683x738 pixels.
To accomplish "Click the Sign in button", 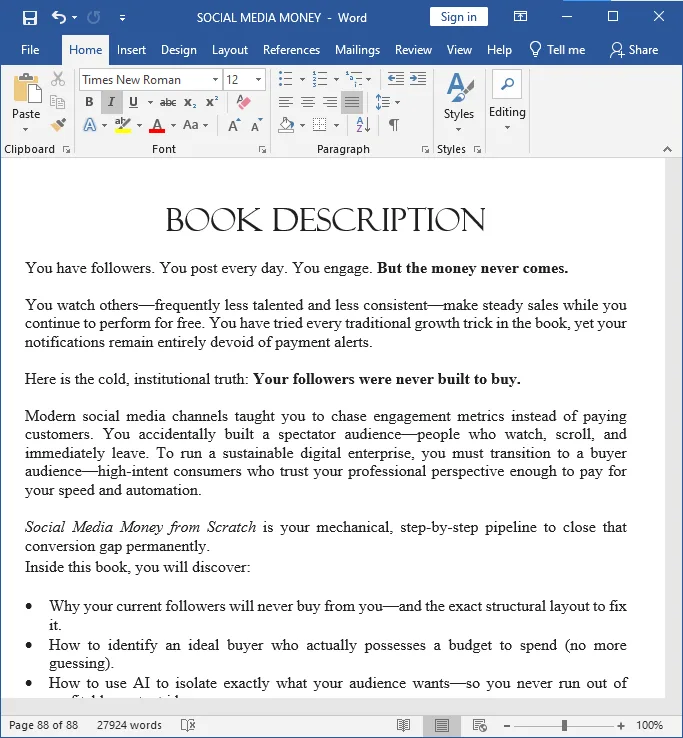I will (x=458, y=17).
